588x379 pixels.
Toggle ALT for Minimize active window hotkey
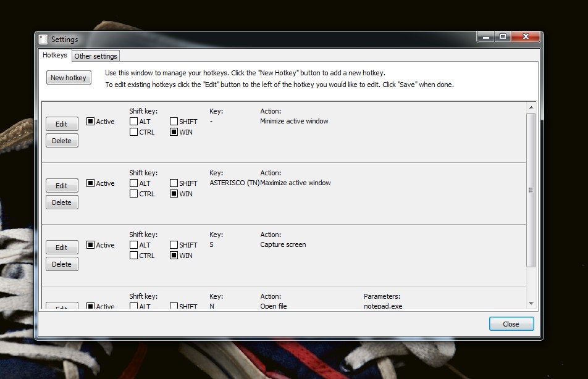tap(133, 122)
